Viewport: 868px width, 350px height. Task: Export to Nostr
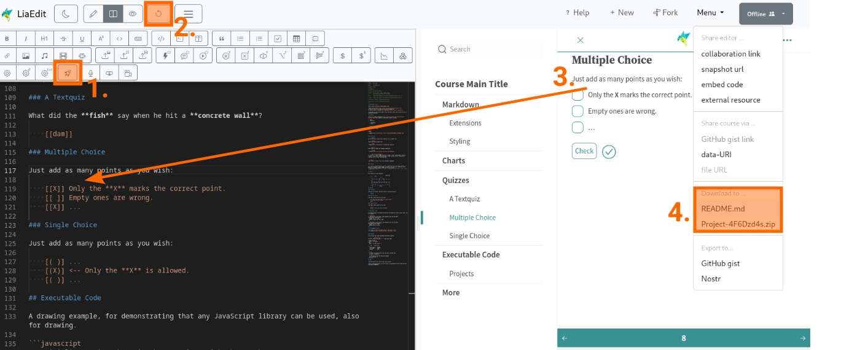click(x=711, y=279)
